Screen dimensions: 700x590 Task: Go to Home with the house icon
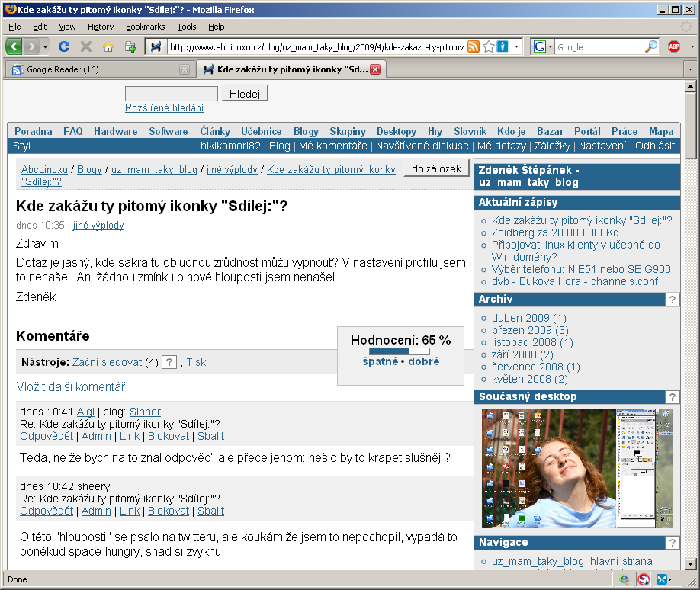108,46
